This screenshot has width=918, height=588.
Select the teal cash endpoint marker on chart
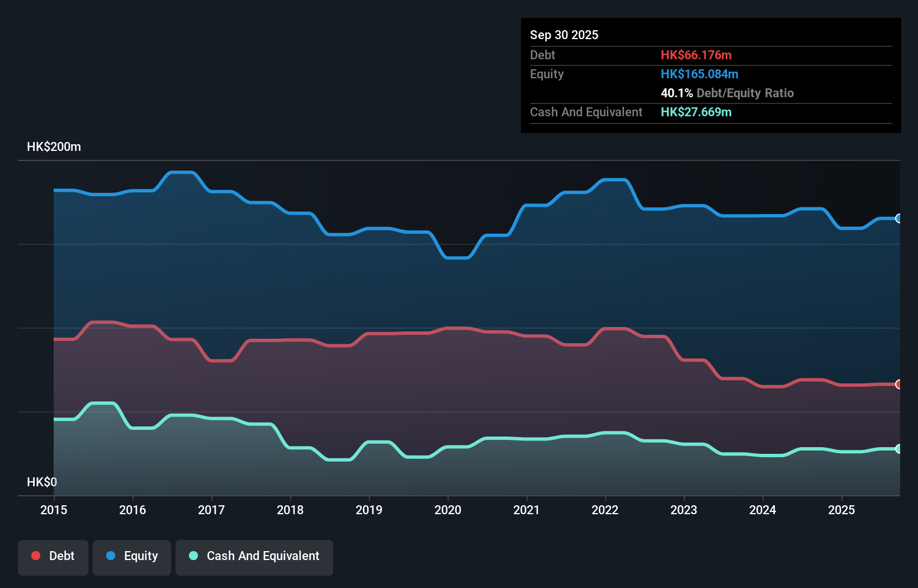click(x=898, y=449)
